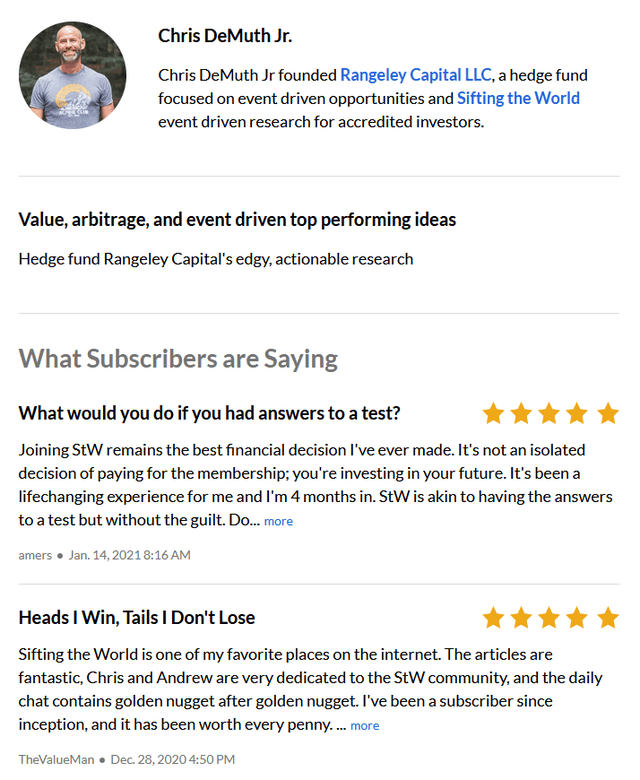The width and height of the screenshot is (640, 780).
Task: Click first star of TheValueMan review rating
Action: 493,618
